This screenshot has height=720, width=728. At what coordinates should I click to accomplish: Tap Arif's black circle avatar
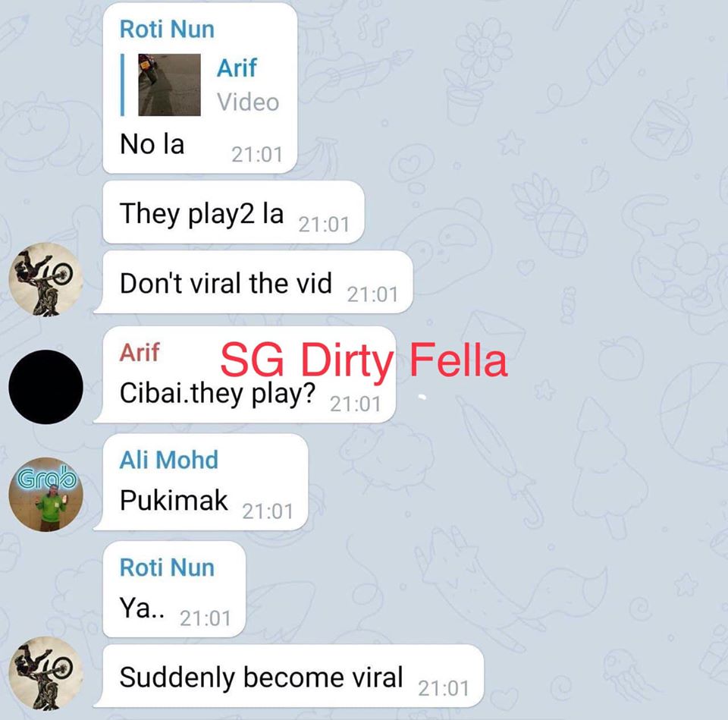click(x=46, y=386)
